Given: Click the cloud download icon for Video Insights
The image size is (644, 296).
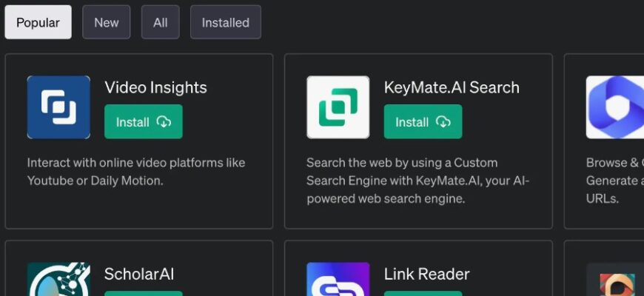Looking at the screenshot, I should (x=164, y=122).
